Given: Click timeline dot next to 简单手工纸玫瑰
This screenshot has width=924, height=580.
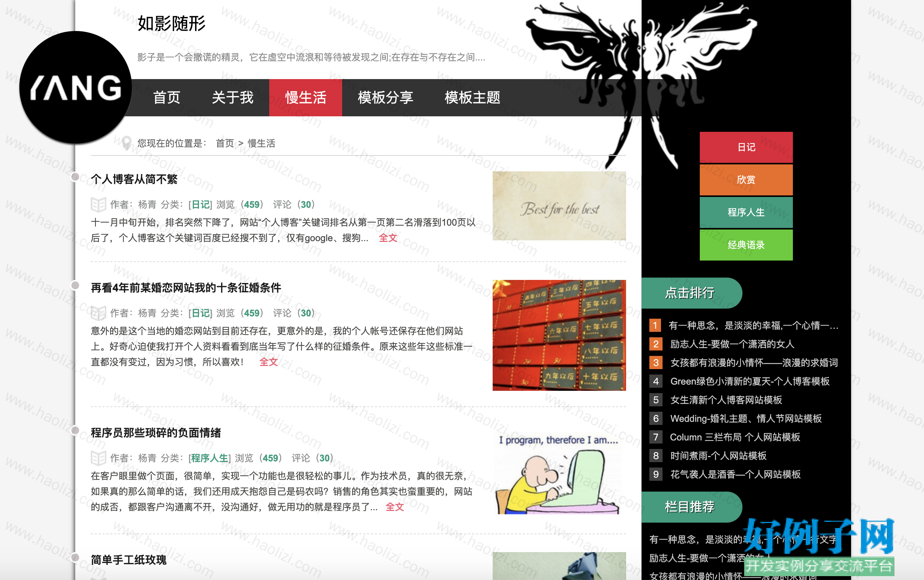Looking at the screenshot, I should tap(75, 558).
